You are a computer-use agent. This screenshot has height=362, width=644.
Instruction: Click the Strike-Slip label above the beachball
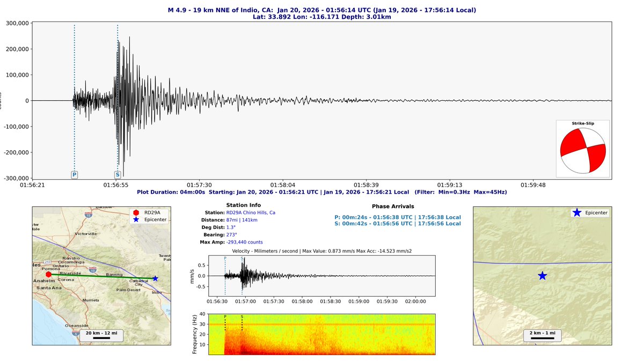coord(583,123)
